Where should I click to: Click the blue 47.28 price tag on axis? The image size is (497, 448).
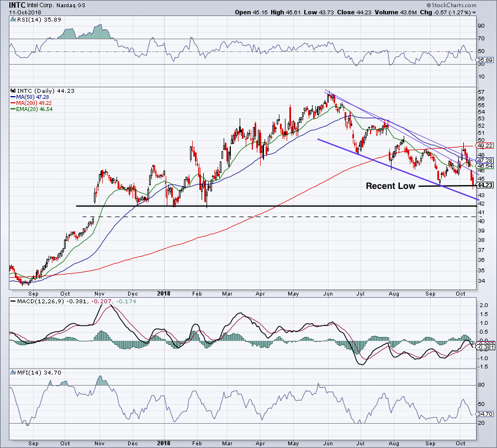click(485, 160)
